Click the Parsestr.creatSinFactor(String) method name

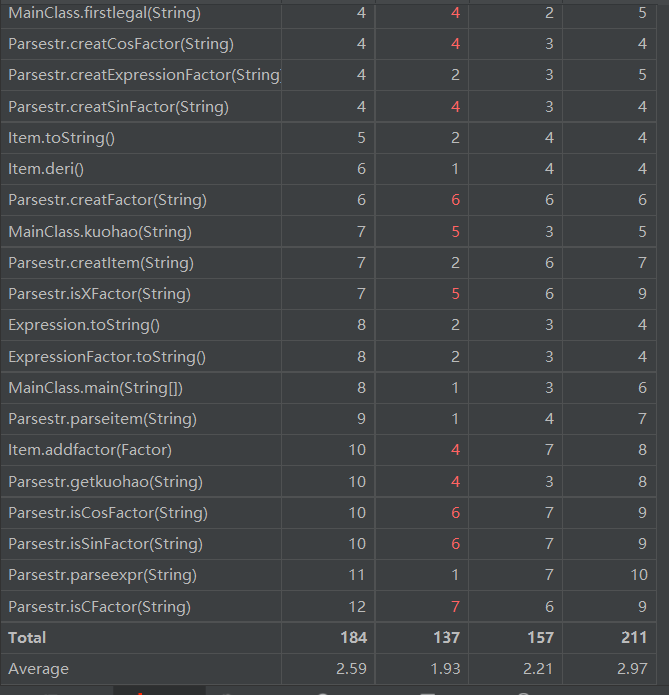[x=118, y=107]
